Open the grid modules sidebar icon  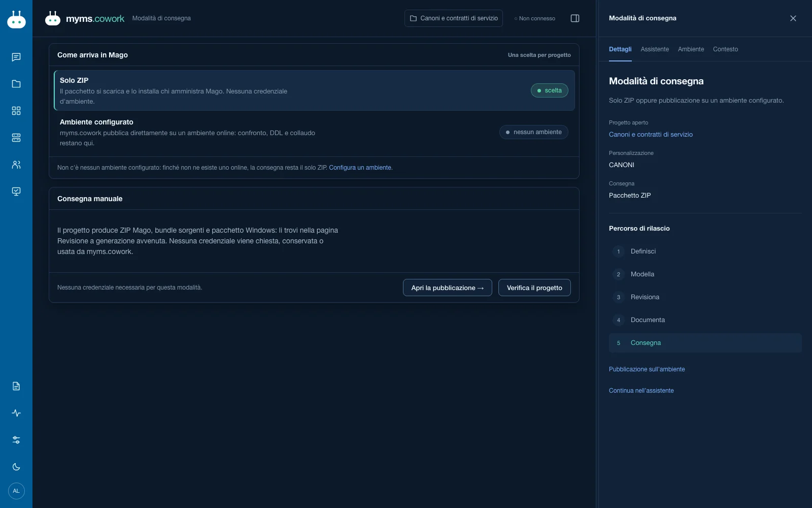pos(16,111)
